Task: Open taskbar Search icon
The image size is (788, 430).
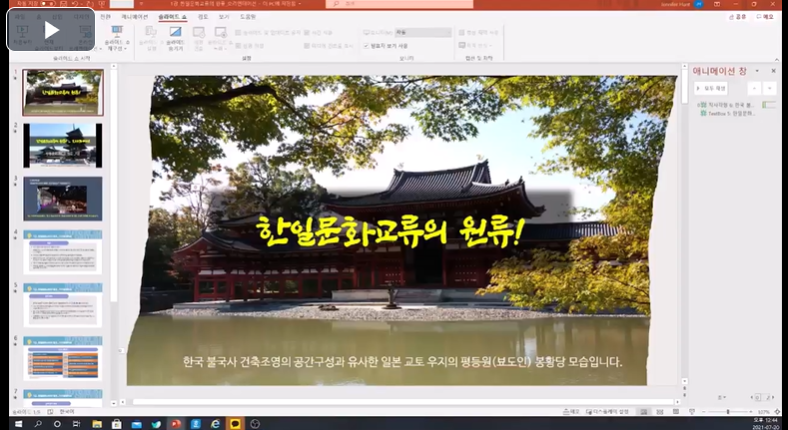Action: [x=38, y=423]
